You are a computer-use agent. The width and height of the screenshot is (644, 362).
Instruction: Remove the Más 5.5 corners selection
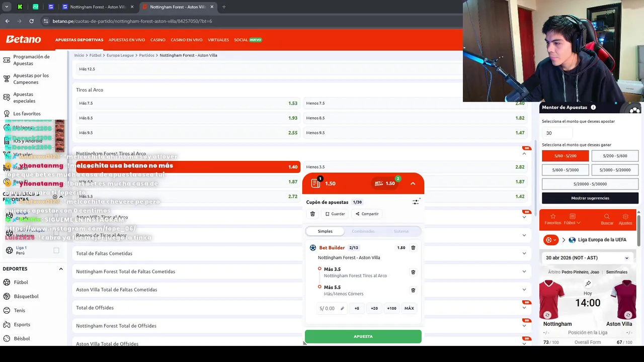tap(413, 290)
